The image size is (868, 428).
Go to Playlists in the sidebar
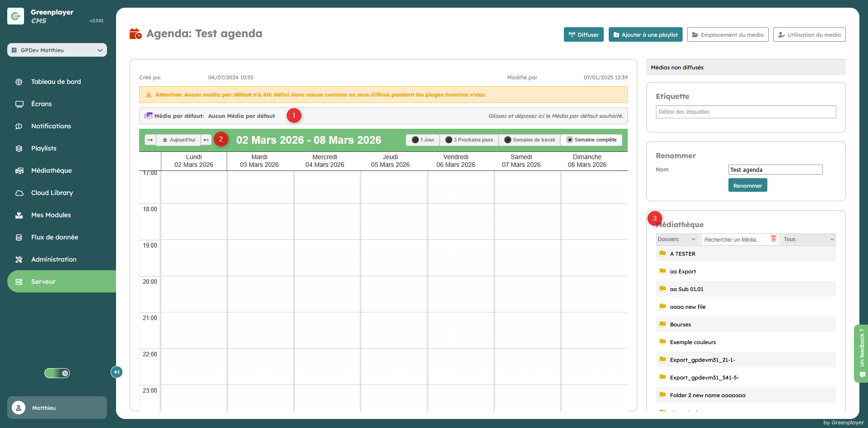[x=44, y=148]
